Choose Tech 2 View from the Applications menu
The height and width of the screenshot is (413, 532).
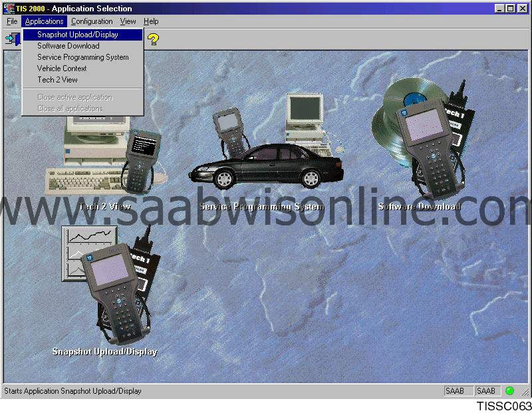click(x=57, y=80)
